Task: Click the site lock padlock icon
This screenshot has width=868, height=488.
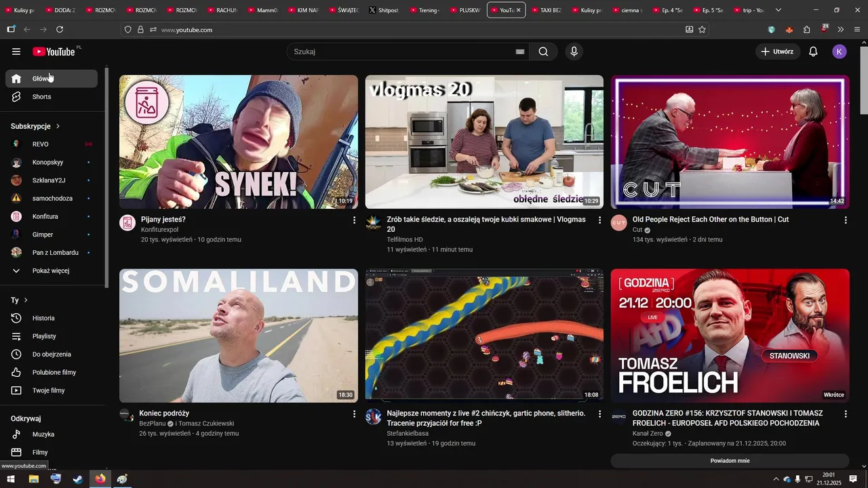Action: click(x=140, y=30)
